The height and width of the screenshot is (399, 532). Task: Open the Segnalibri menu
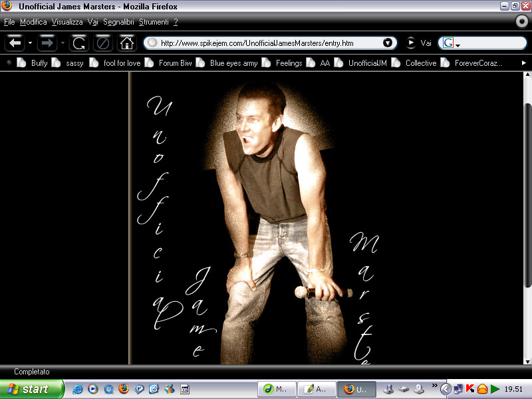point(118,22)
